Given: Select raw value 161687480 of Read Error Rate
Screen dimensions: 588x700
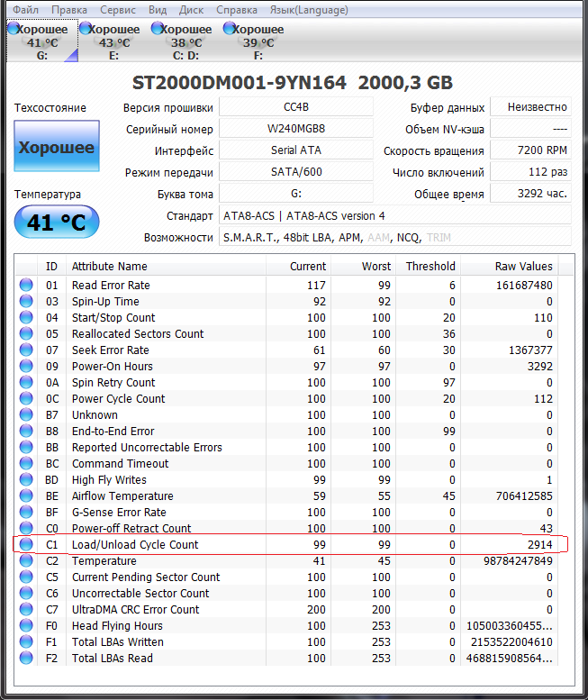Looking at the screenshot, I should click(x=524, y=285).
